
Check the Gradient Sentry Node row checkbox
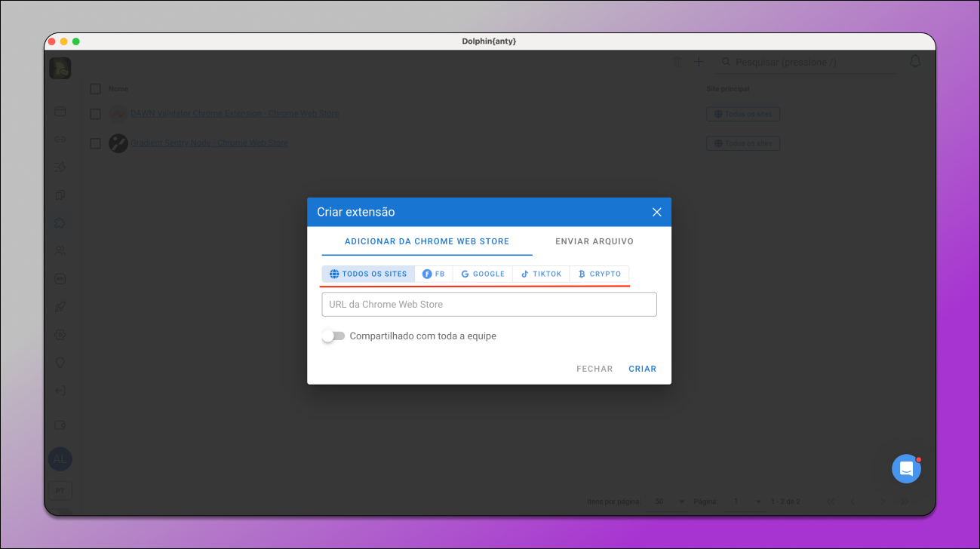click(x=95, y=143)
